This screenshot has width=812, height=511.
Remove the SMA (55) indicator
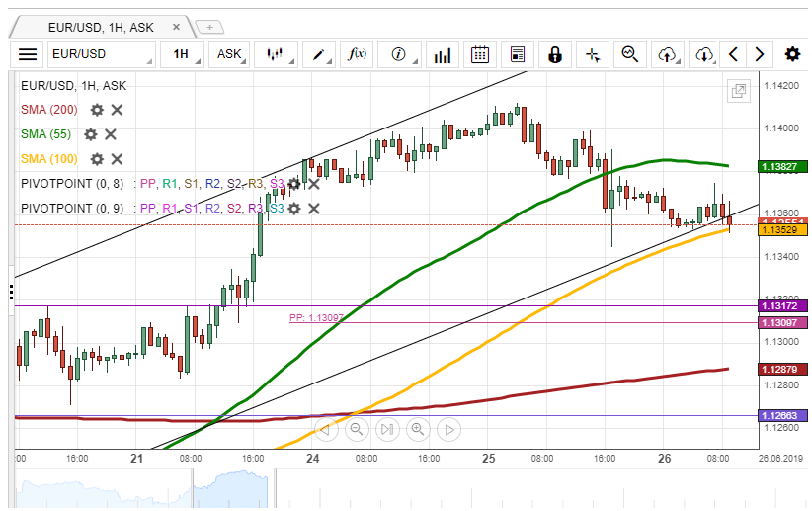pyautogui.click(x=111, y=134)
